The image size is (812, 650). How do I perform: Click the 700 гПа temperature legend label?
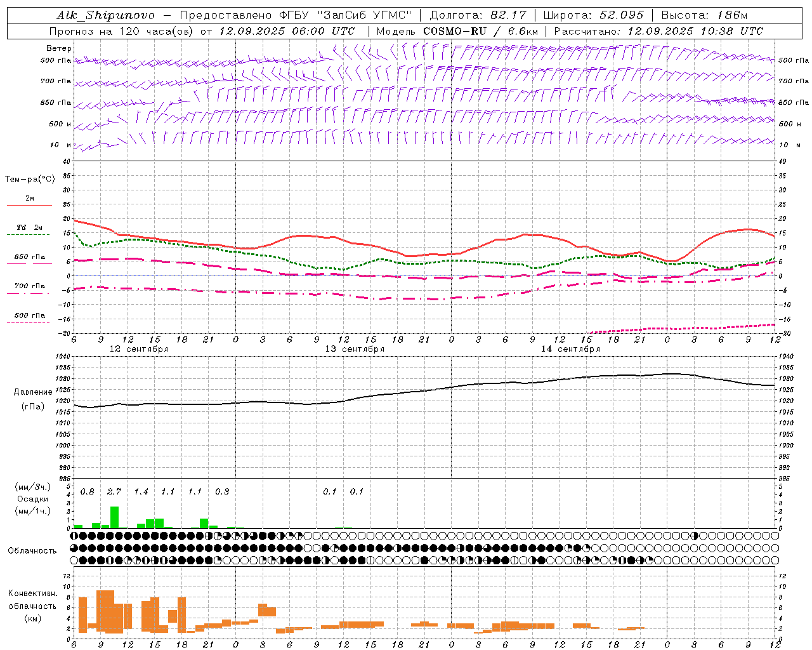coord(30,286)
